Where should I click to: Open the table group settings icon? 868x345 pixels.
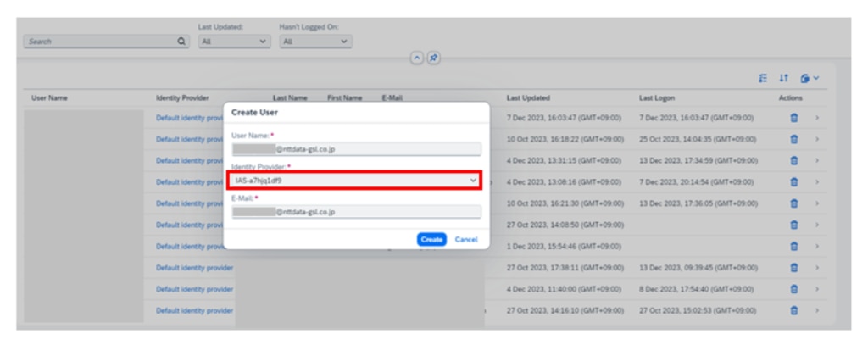click(764, 79)
